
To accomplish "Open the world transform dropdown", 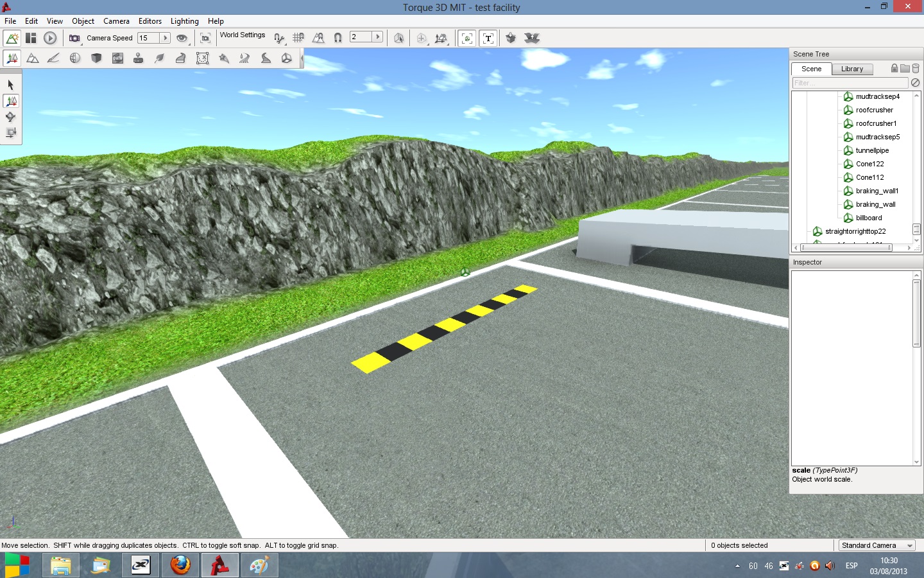I will tap(441, 38).
